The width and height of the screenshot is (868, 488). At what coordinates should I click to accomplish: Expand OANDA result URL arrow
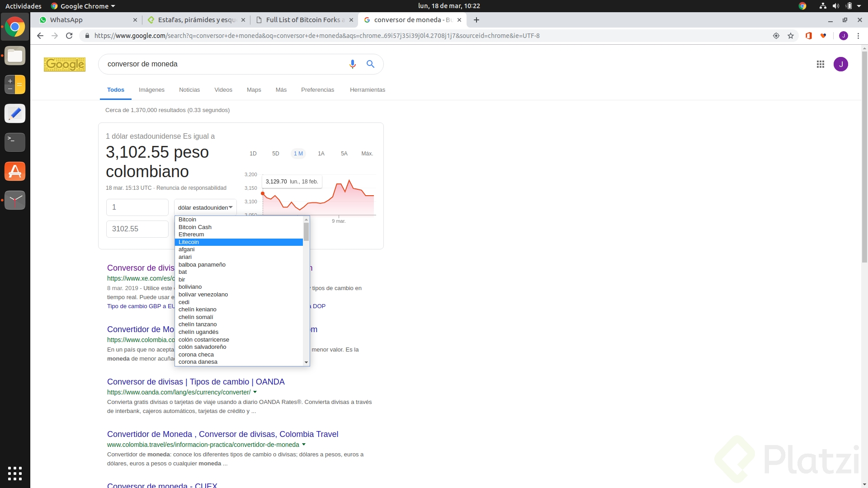[255, 392]
